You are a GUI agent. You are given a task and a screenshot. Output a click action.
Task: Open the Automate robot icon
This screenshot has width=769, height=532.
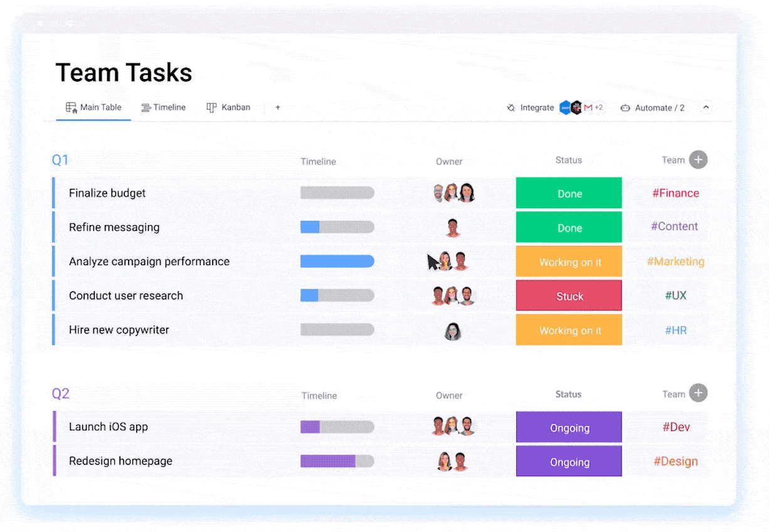click(x=625, y=107)
